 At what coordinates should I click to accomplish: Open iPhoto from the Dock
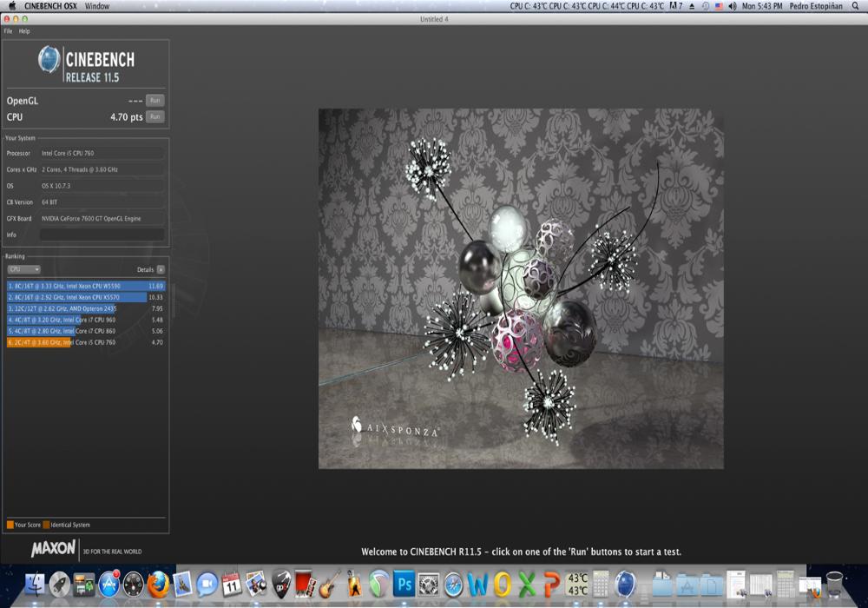256,585
